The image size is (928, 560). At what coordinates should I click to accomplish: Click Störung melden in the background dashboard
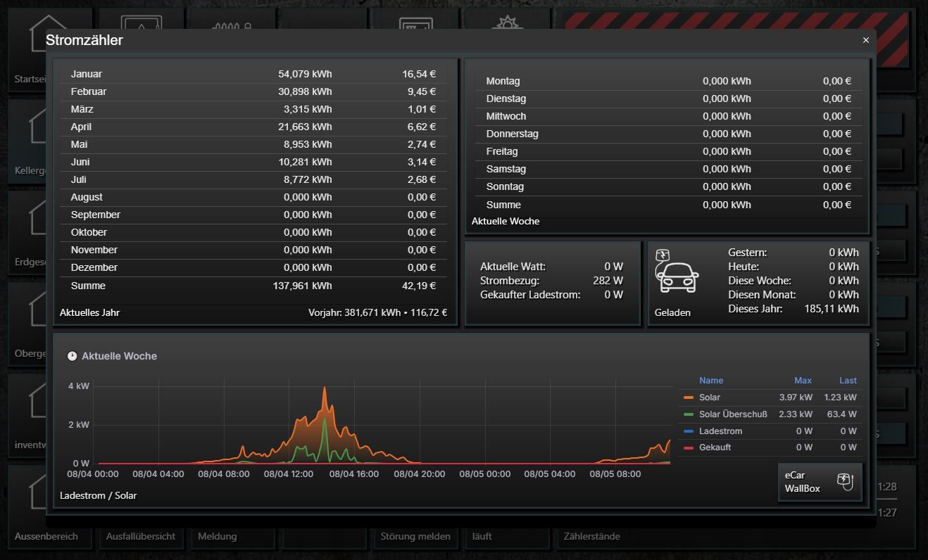coord(415,536)
